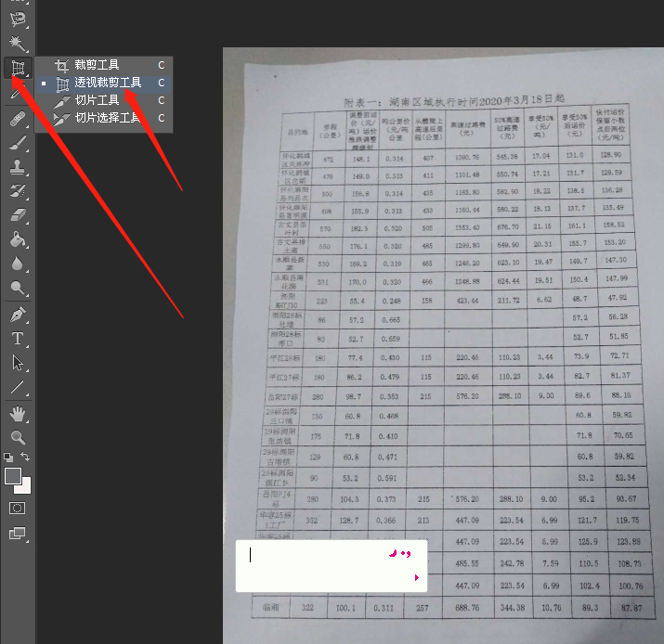Image resolution: width=664 pixels, height=644 pixels.
Task: Click the cell reading 临湘
Action: pyautogui.click(x=271, y=607)
